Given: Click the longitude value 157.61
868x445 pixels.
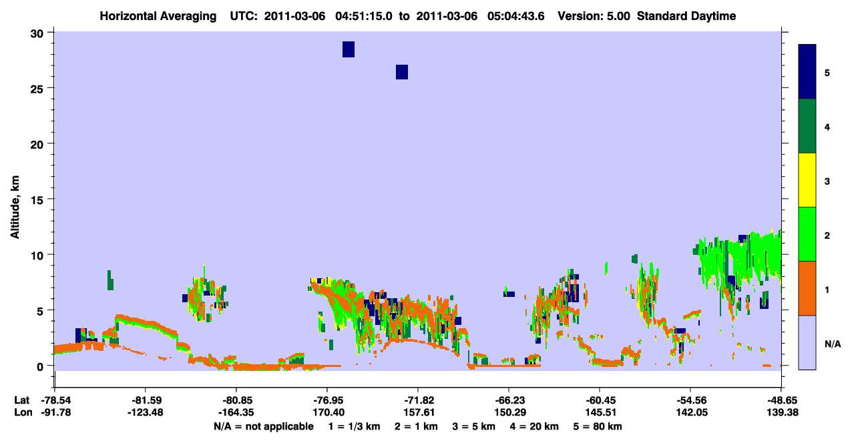Looking at the screenshot, I should pos(418,412).
